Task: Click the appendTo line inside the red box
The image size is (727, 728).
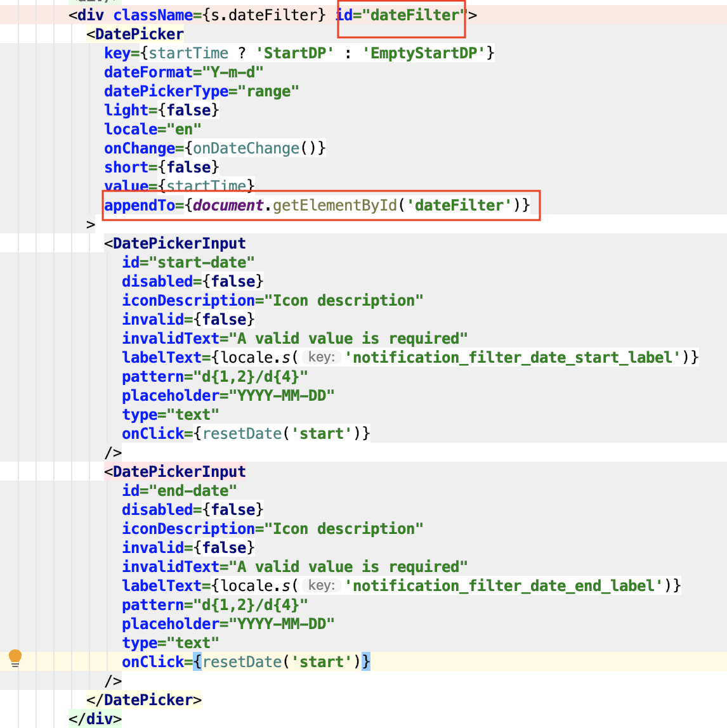Action: (x=317, y=205)
